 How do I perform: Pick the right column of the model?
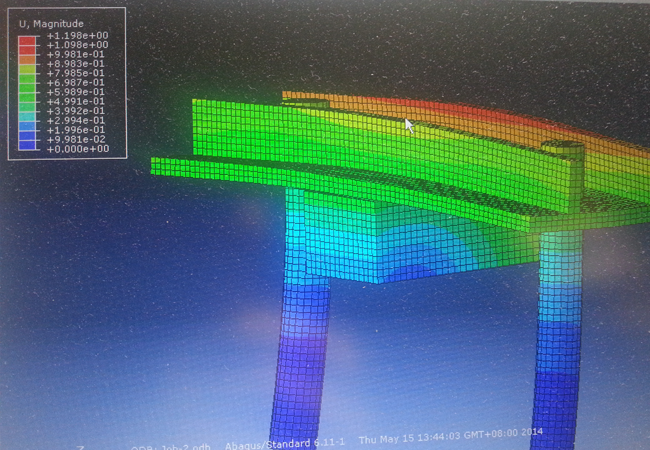[x=558, y=340]
